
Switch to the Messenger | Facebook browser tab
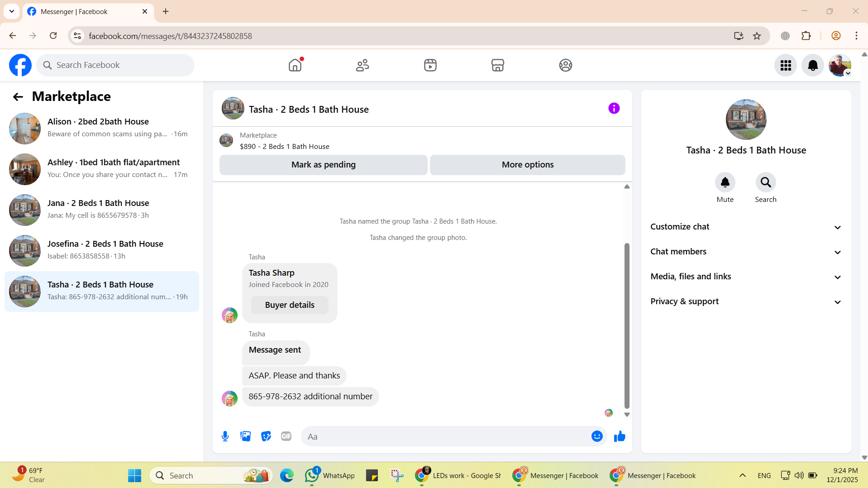(x=88, y=11)
